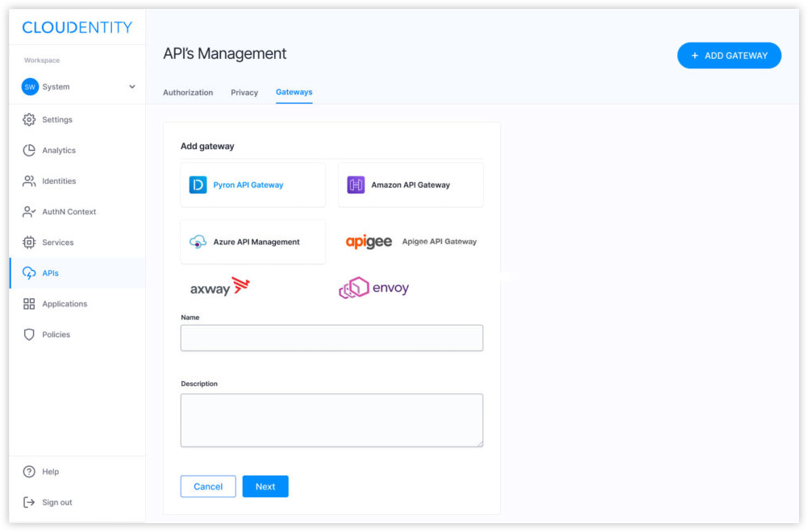Choose the Pyron API Gateway label
Screen dimensions: 808x532
[x=248, y=185]
